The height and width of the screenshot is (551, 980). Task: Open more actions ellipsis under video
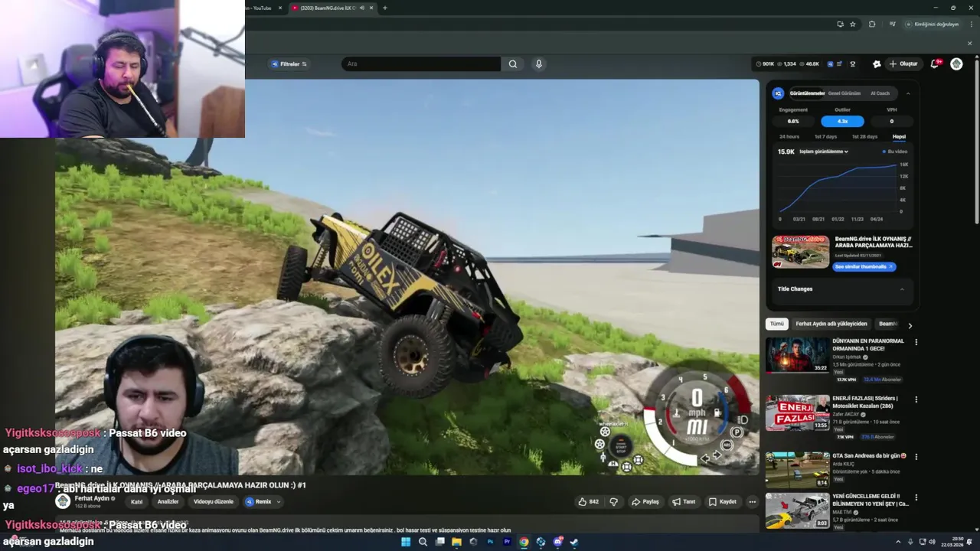(753, 502)
